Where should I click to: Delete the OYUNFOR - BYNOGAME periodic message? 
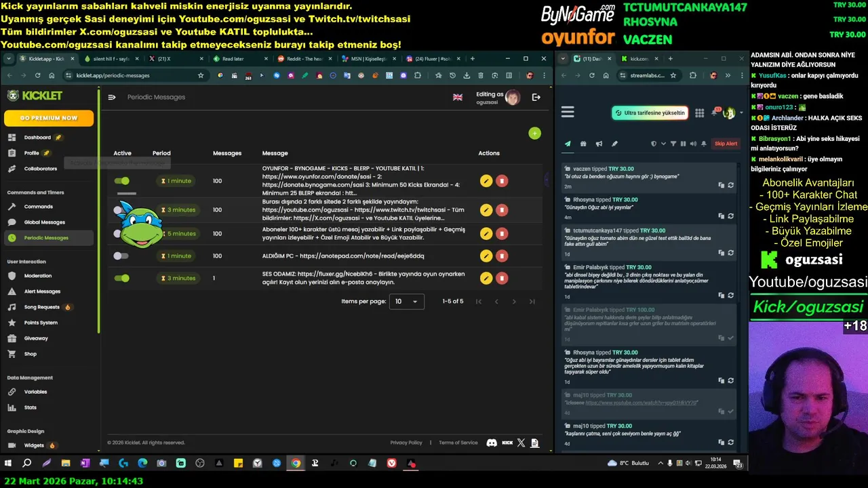point(502,181)
